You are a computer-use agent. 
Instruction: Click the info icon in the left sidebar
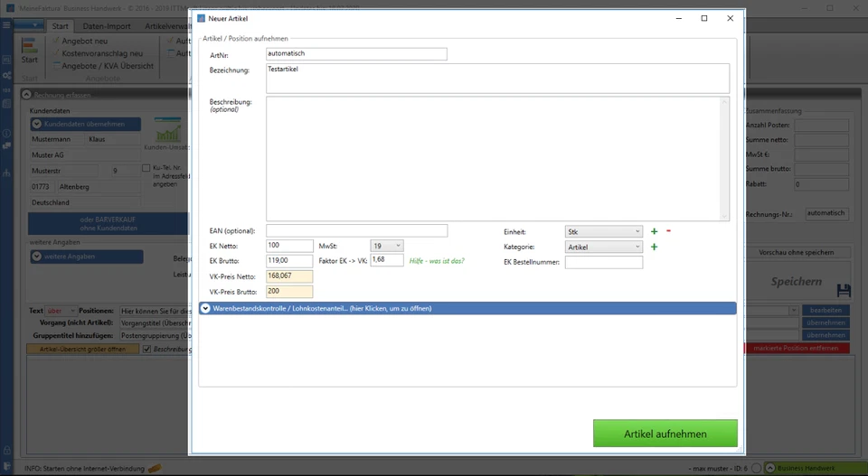(x=6, y=134)
